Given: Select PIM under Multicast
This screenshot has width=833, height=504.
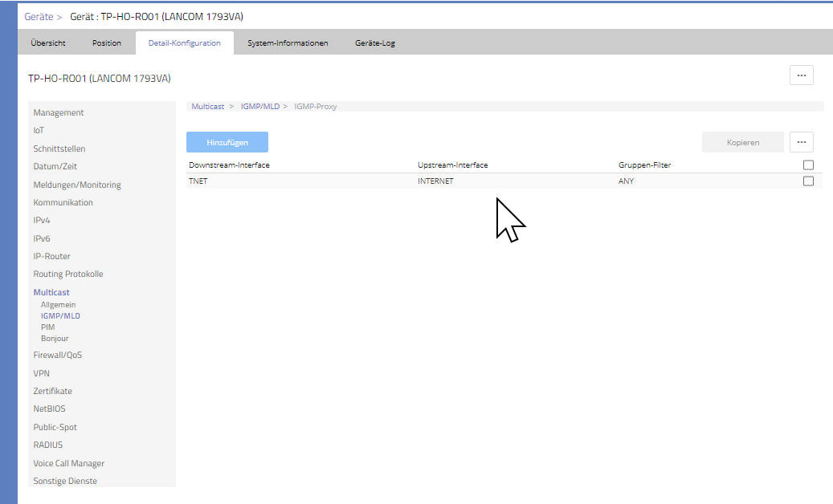Looking at the screenshot, I should 48,327.
